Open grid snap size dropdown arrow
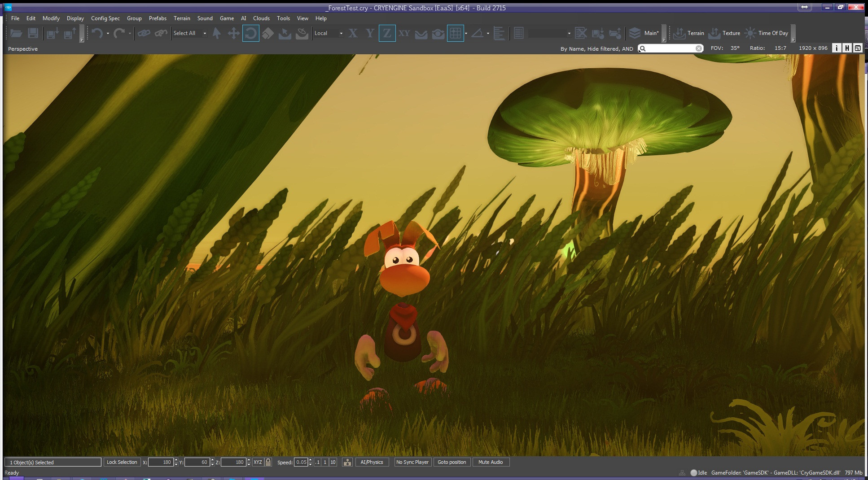868x480 pixels. tap(466, 33)
